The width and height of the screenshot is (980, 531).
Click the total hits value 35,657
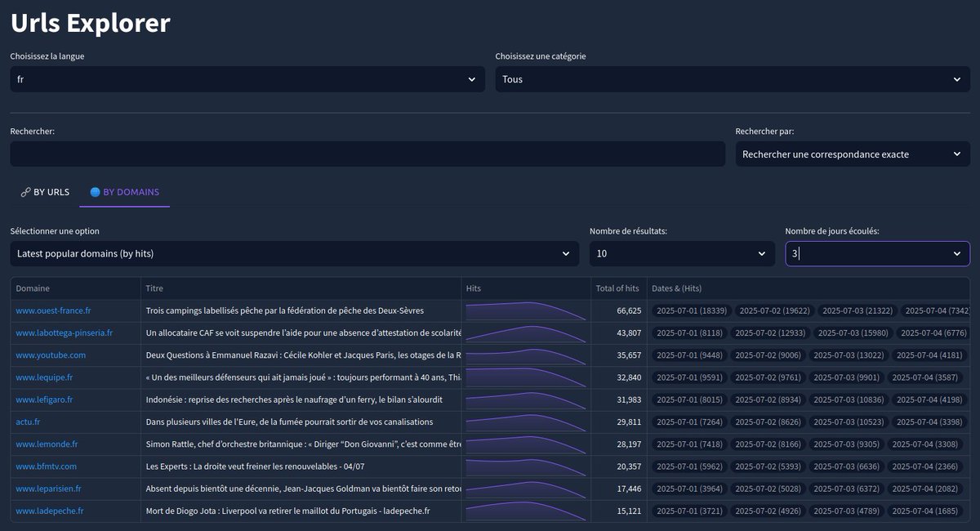point(629,355)
